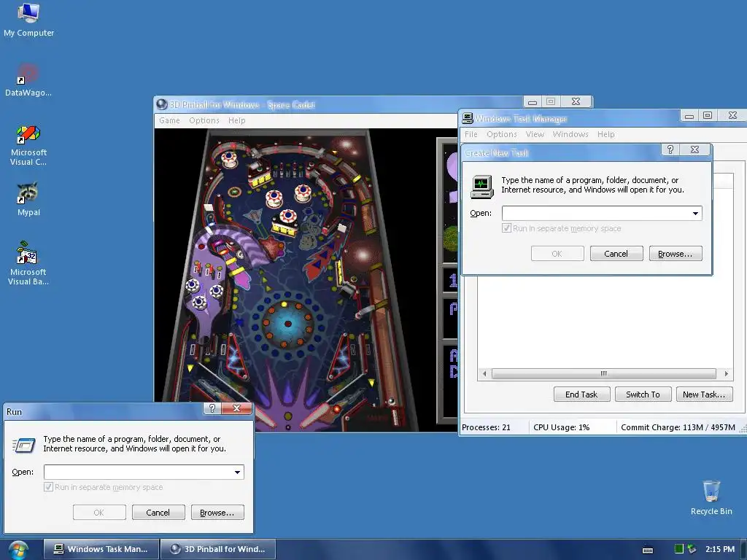Open the Options menu in 3D Pinball
The image size is (747, 560).
click(x=204, y=120)
